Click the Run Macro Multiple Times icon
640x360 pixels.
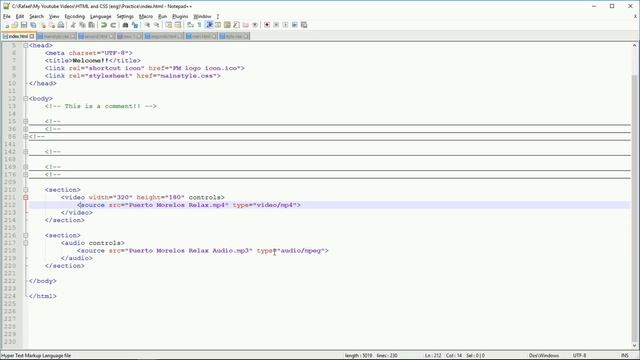coord(294,25)
